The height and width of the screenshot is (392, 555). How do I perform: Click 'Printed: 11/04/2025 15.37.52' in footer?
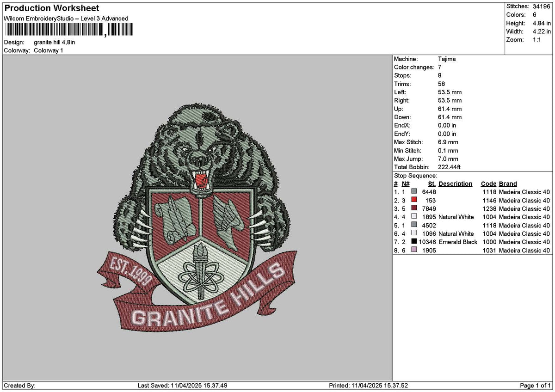(x=369, y=386)
